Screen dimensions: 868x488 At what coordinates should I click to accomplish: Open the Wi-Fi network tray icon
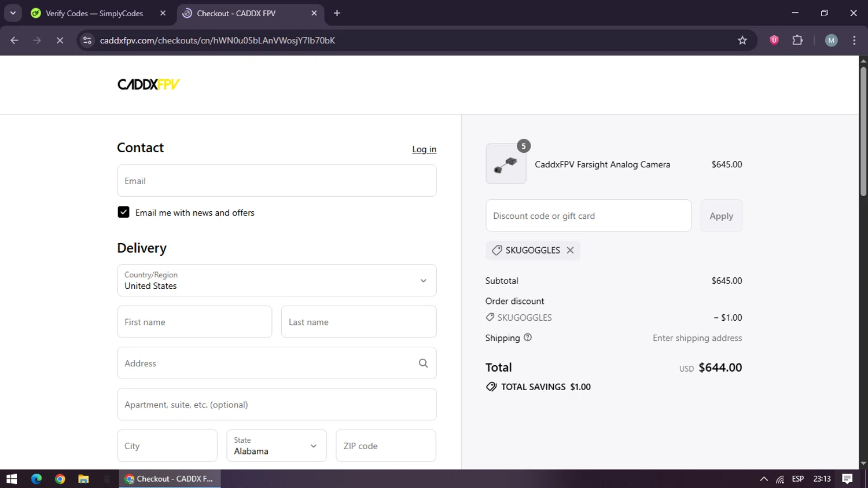pos(780,479)
